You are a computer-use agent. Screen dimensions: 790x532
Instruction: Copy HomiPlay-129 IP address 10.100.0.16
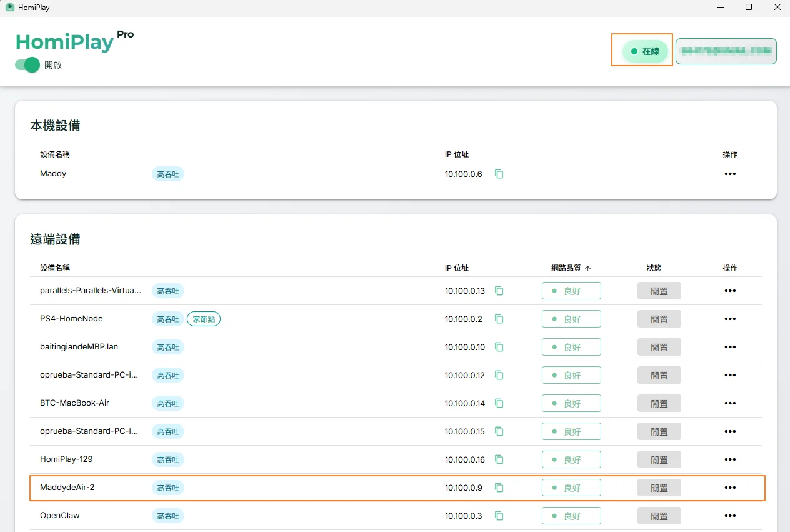click(x=499, y=459)
